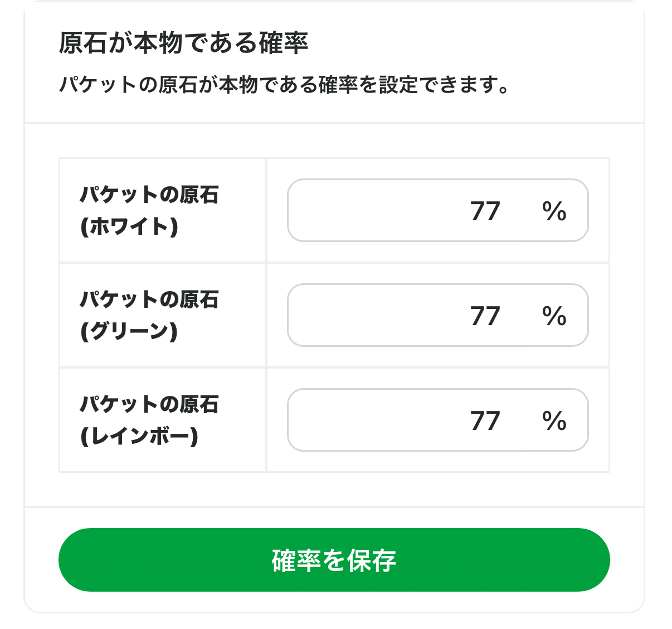The height and width of the screenshot is (629, 672).
Task: Click the % symbol in グリーン row
Action: (x=554, y=316)
